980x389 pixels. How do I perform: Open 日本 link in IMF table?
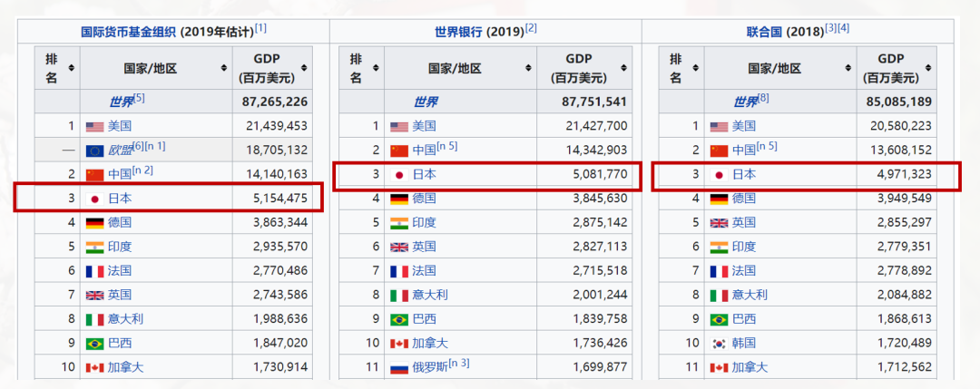coord(121,199)
